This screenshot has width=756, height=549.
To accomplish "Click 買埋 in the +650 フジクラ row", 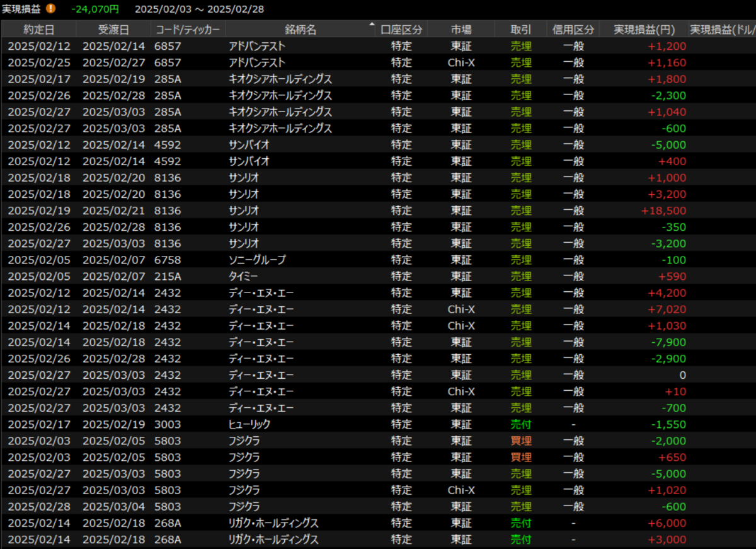I will (x=521, y=456).
